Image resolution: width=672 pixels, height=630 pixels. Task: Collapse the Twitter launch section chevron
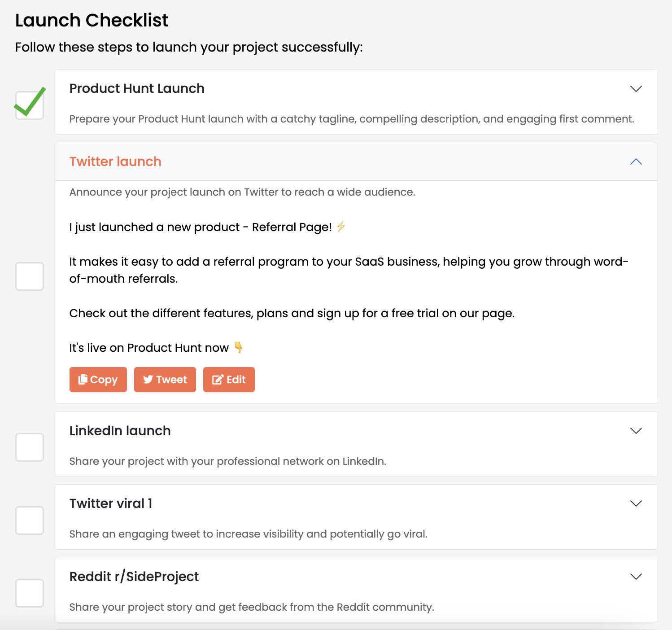(x=636, y=162)
